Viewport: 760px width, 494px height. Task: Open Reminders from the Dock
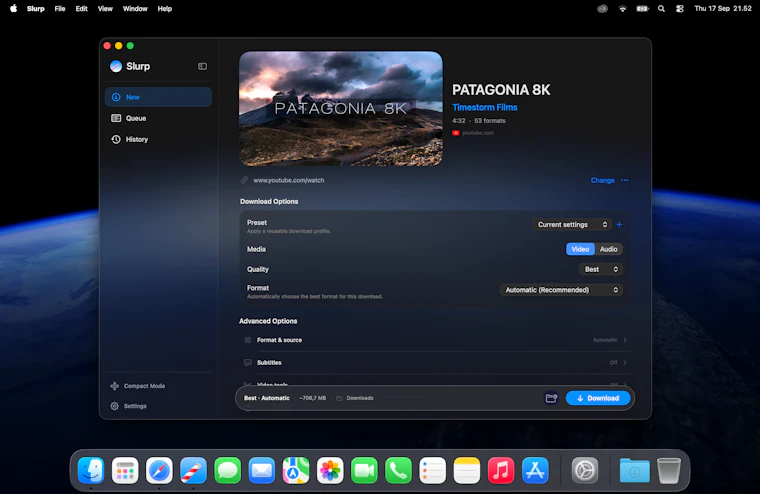[x=433, y=470]
